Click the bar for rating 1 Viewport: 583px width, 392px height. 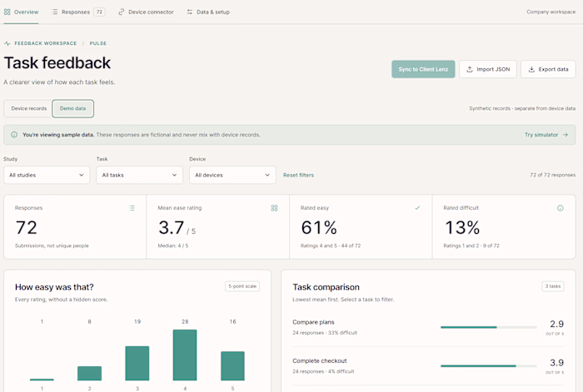[42, 380]
